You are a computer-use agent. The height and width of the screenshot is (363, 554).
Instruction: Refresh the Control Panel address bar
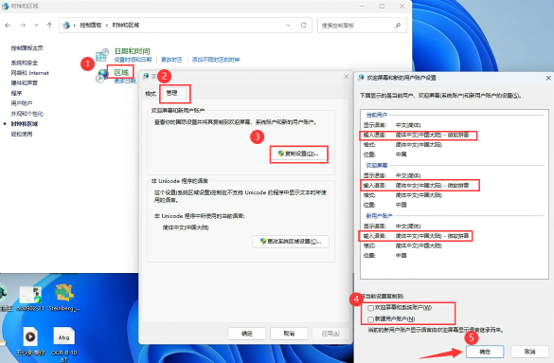tap(303, 25)
